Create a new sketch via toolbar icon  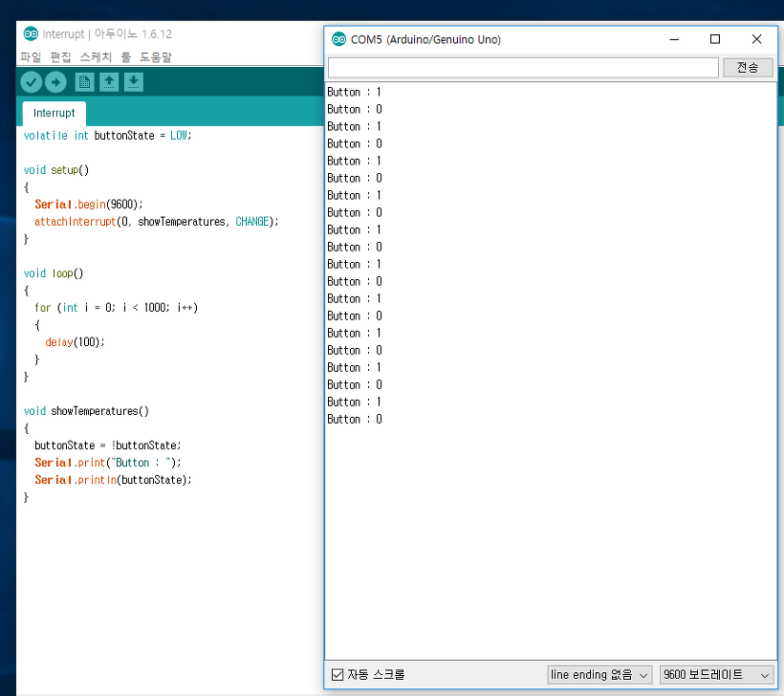pos(84,82)
